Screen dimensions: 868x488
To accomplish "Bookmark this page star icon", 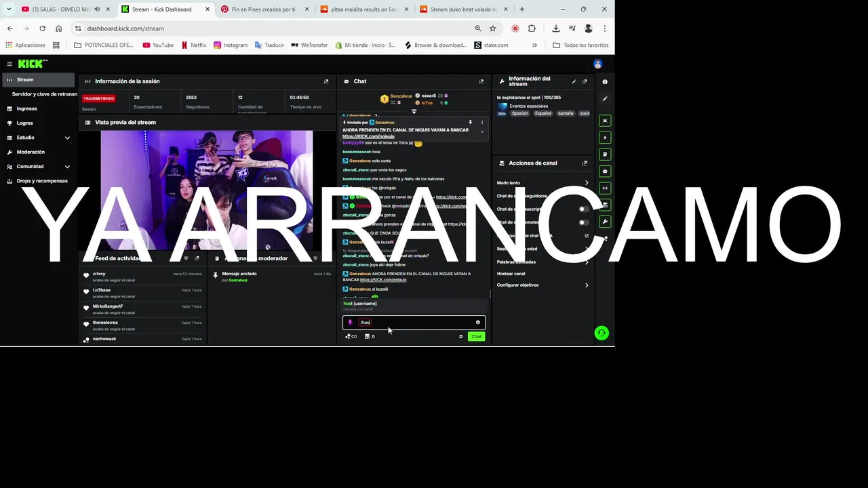I will [492, 28].
